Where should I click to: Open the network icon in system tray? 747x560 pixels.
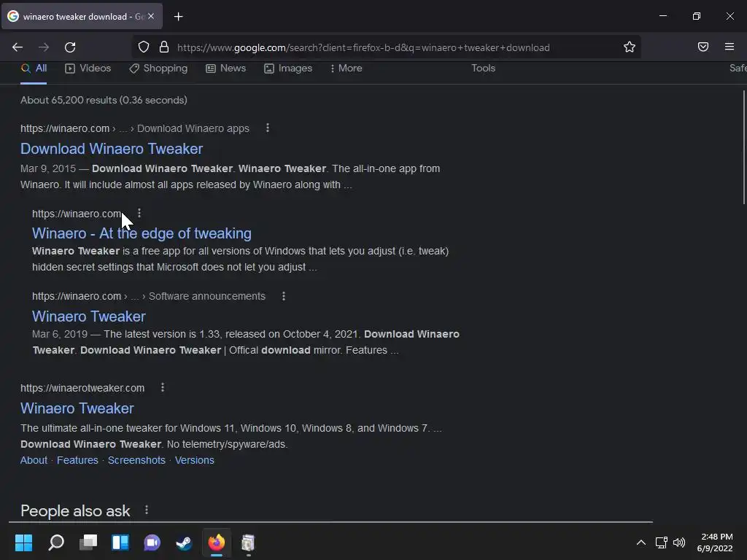(661, 542)
